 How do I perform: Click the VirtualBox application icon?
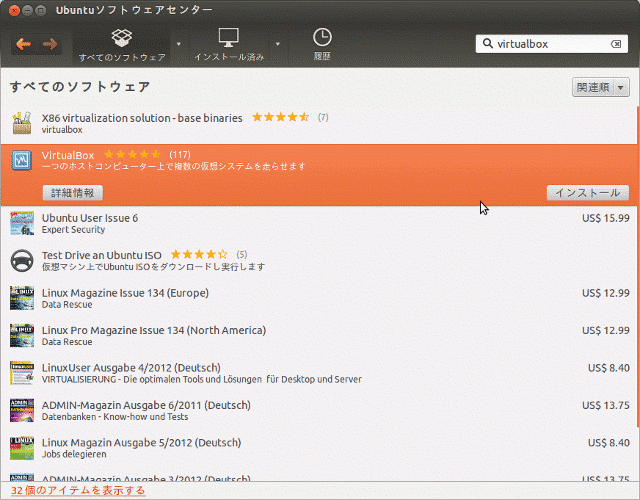tap(22, 160)
